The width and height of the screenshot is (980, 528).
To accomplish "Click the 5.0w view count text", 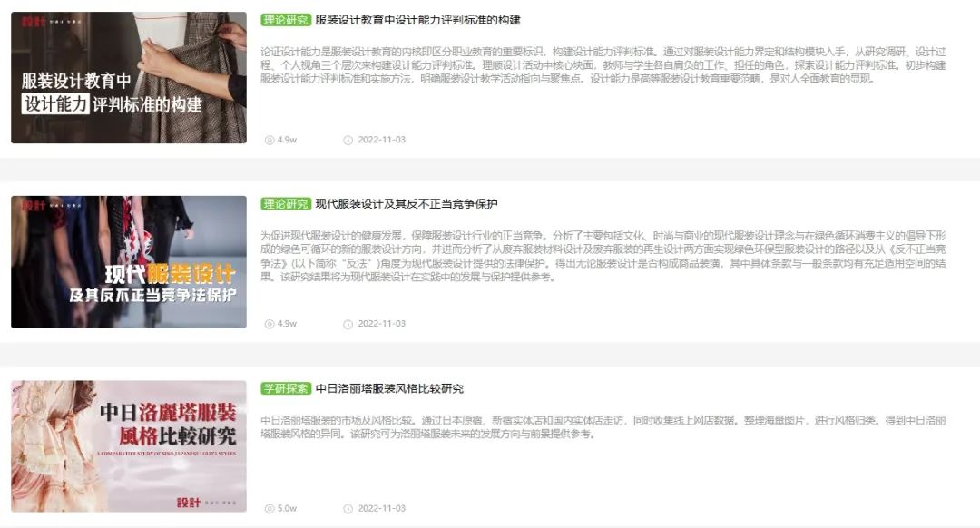I will point(287,509).
